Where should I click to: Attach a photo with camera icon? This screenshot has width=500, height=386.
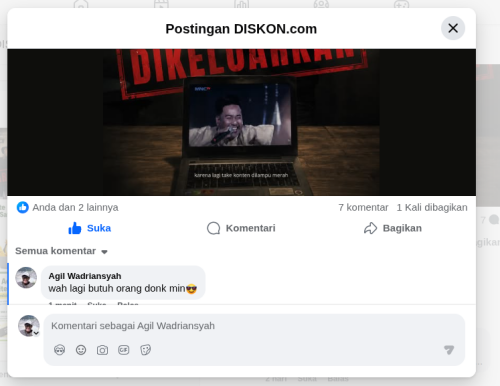pos(102,350)
